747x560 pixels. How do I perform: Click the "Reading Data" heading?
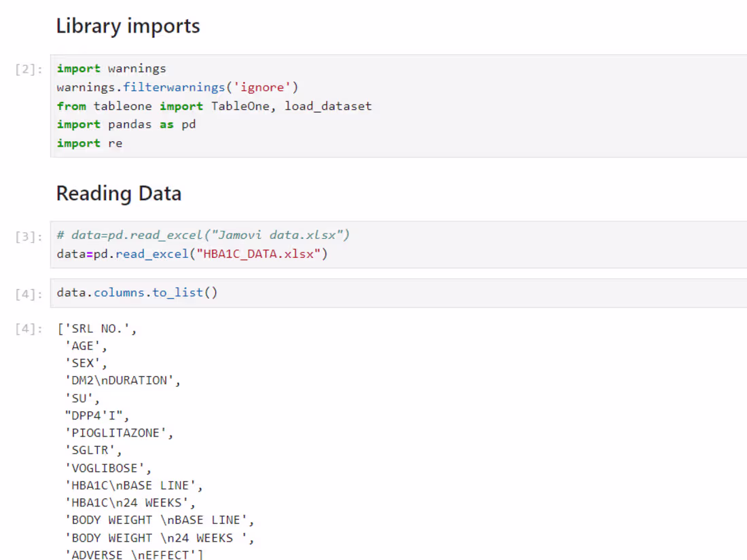119,194
